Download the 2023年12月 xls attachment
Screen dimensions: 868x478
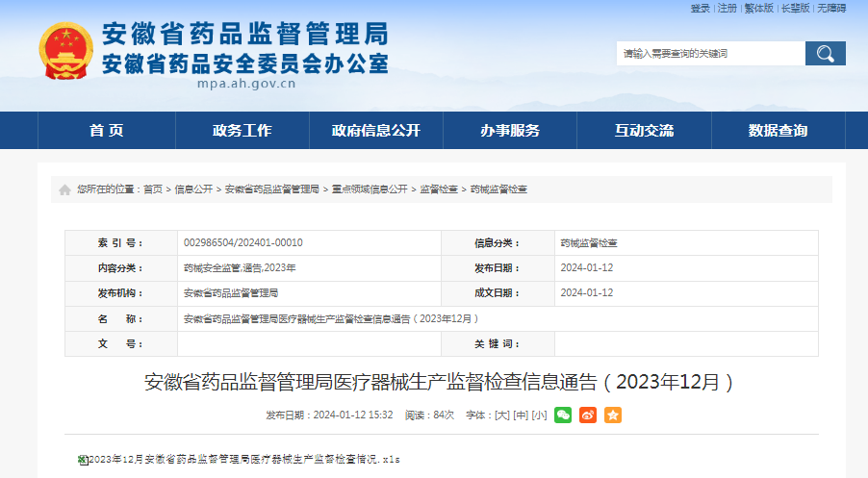point(244,460)
